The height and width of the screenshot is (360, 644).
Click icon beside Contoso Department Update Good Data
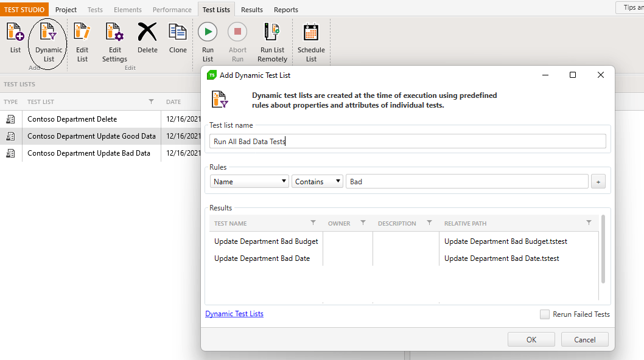10,136
